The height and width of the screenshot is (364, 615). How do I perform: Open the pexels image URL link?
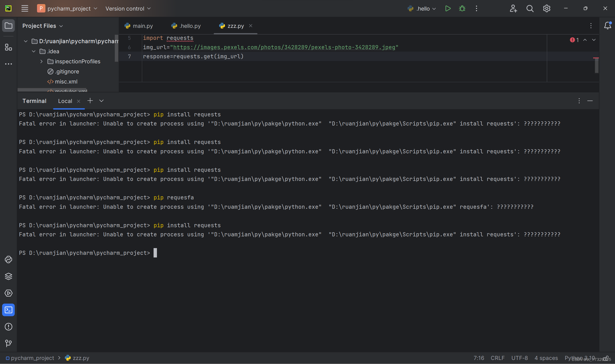(x=284, y=47)
